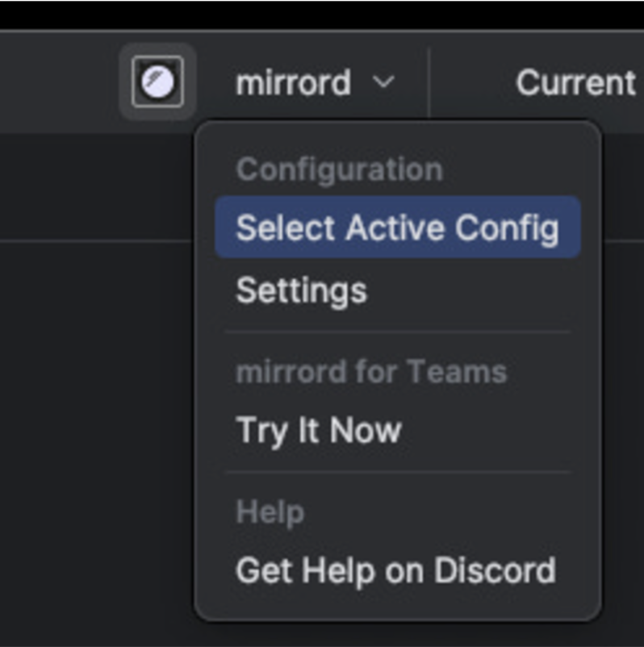644x647 pixels.
Task: Click Try It Now under mirrord for Teams
Action: coord(318,430)
